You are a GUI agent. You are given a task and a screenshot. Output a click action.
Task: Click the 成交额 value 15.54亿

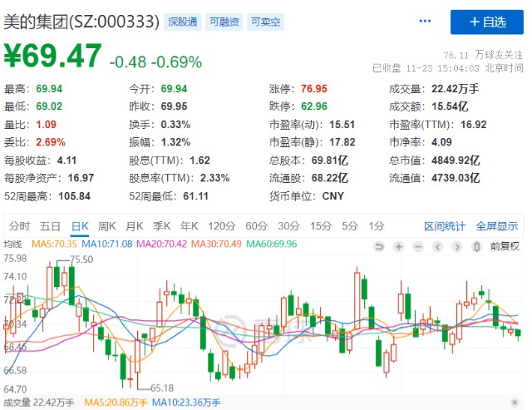450,106
